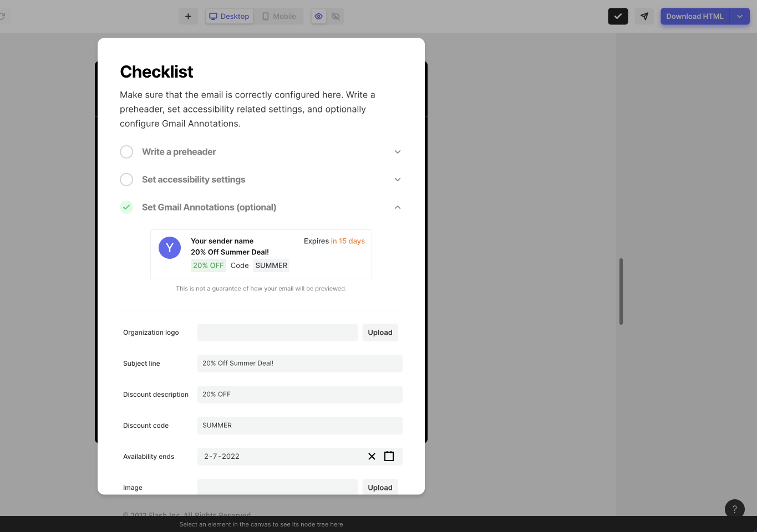The image size is (757, 532).
Task: Switch to Mobile preview mode
Action: (280, 16)
